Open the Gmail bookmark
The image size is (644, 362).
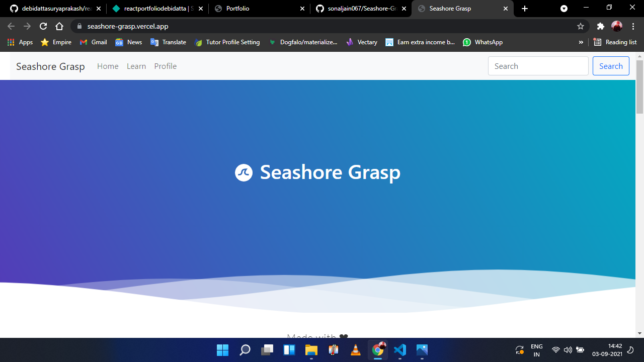(x=93, y=42)
